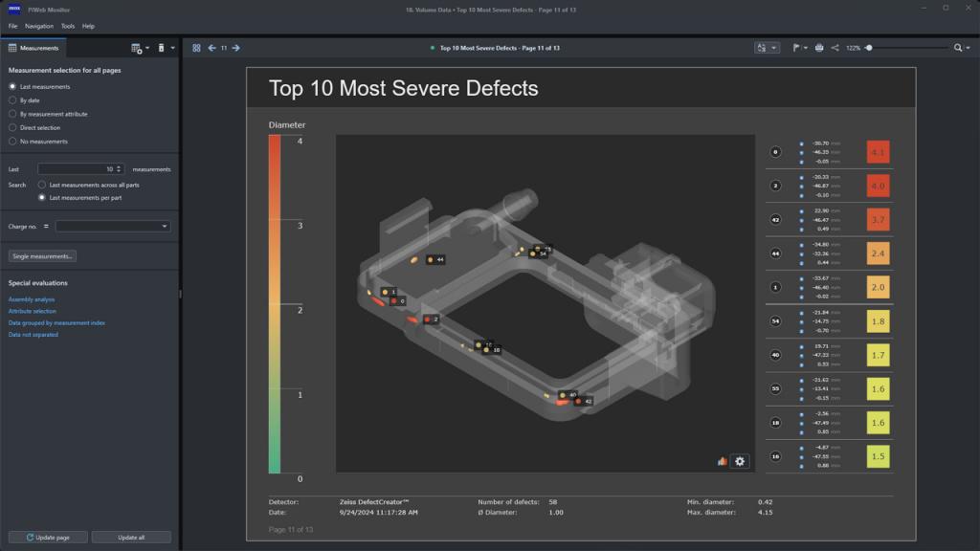Viewport: 980px width, 551px height.
Task: Open the Assembly analysis link
Action: [x=32, y=298]
